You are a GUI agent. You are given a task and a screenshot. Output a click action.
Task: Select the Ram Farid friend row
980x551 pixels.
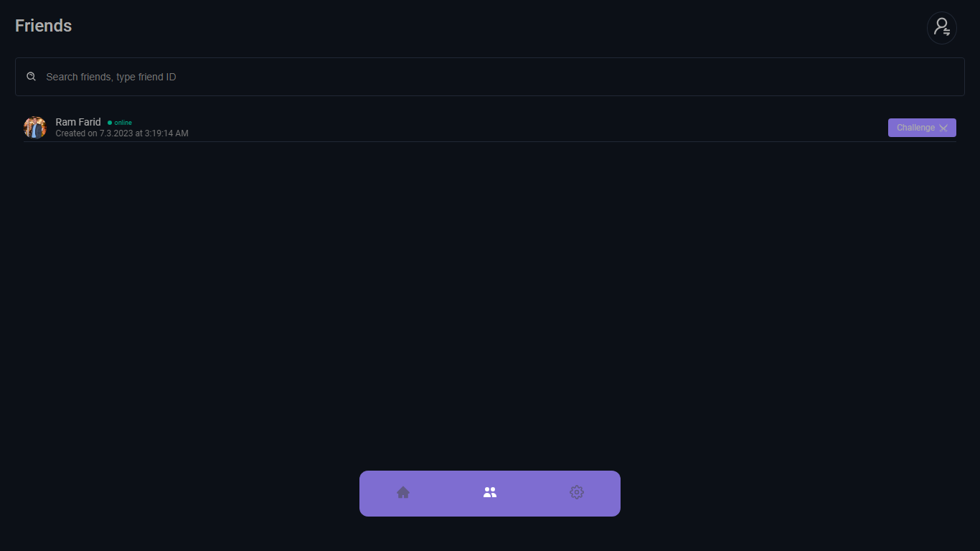(502, 128)
